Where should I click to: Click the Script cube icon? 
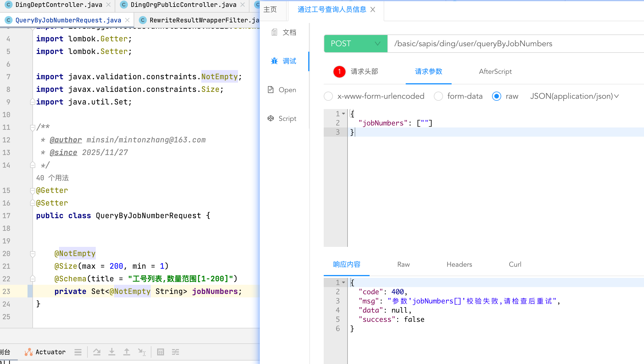(270, 118)
